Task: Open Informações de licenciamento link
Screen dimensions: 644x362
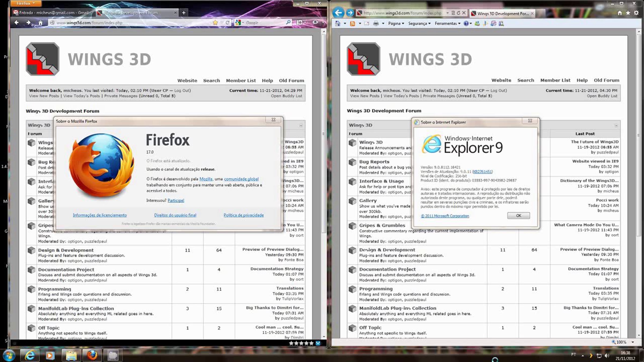Action: 100,215
